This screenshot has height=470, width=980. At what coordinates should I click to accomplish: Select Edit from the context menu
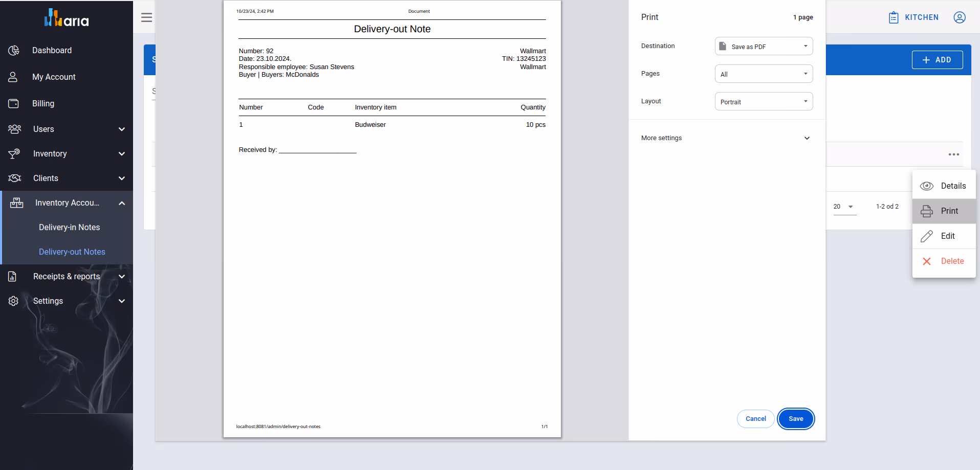click(x=944, y=236)
